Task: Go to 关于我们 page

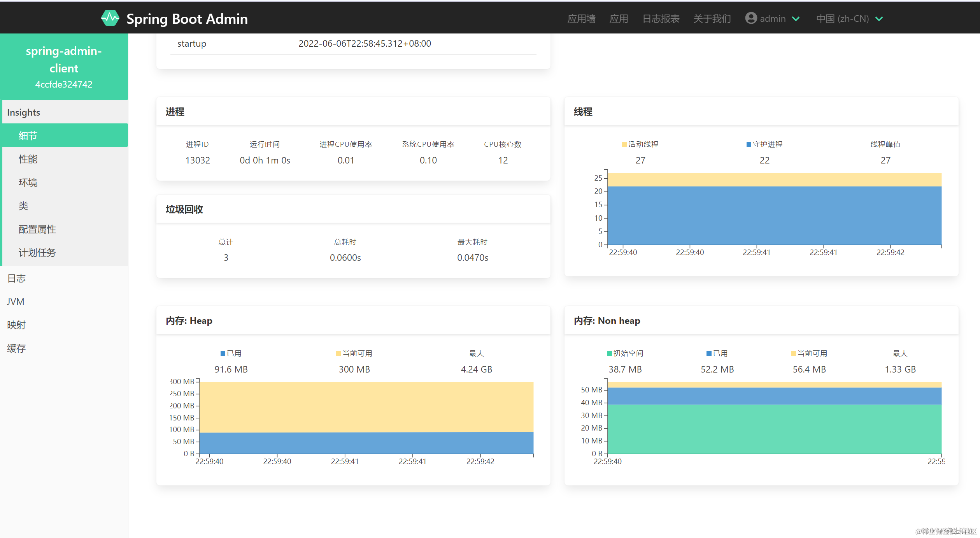Action: pyautogui.click(x=712, y=19)
